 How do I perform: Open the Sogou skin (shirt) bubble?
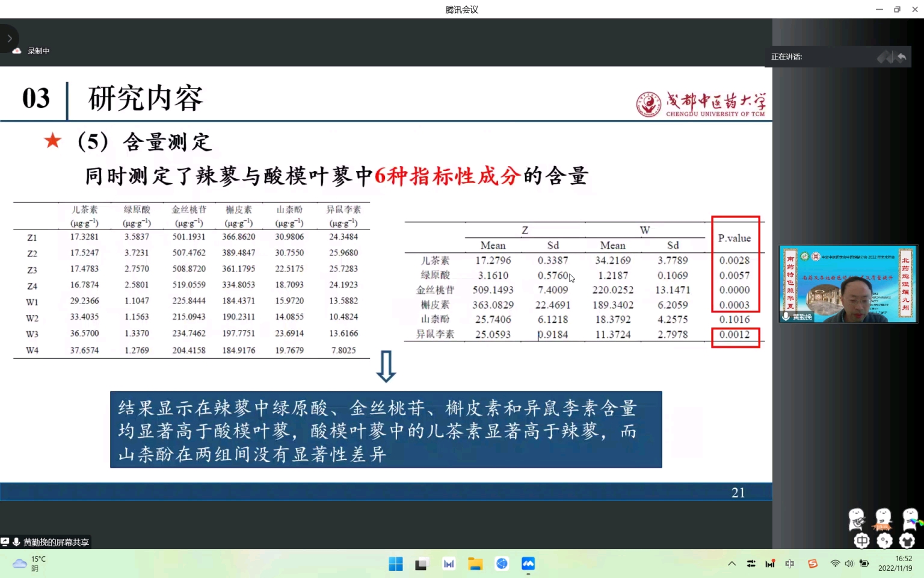click(907, 541)
